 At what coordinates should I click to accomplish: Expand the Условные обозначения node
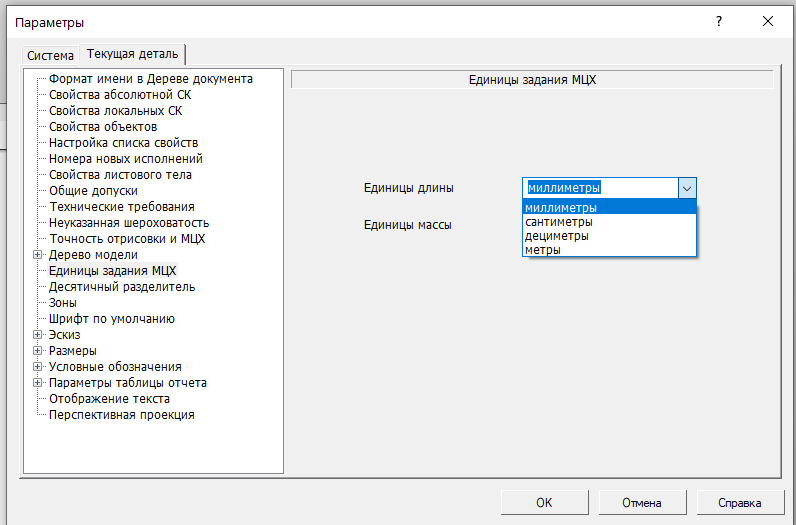point(38,367)
